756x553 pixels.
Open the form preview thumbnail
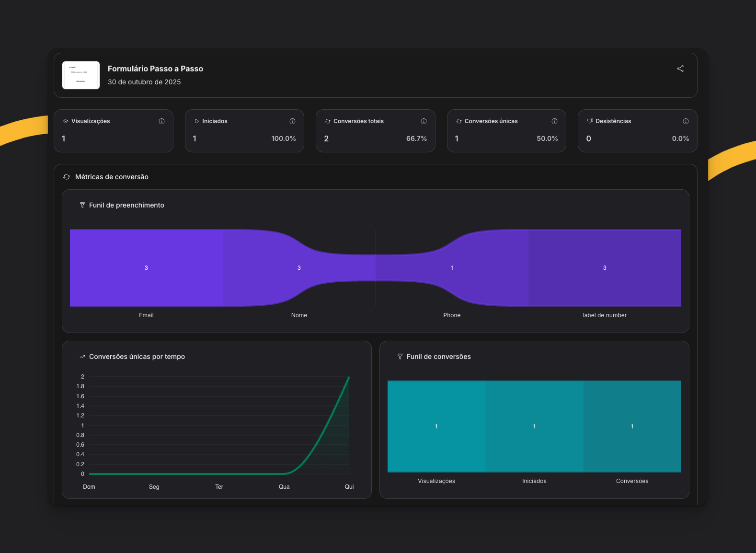click(x=81, y=75)
